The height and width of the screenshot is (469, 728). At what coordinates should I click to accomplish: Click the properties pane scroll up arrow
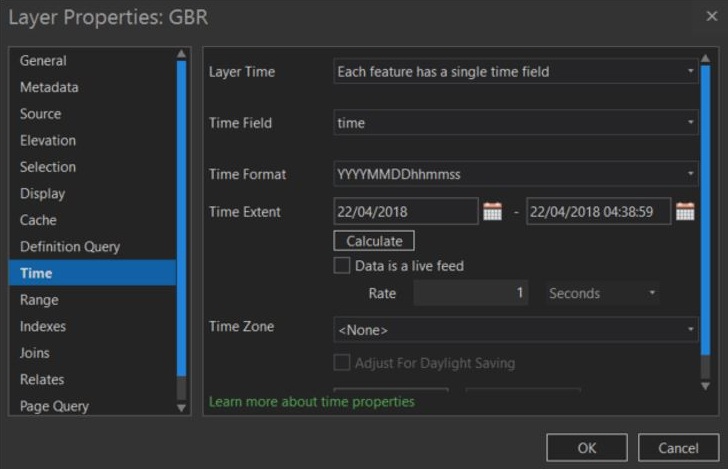click(x=705, y=59)
